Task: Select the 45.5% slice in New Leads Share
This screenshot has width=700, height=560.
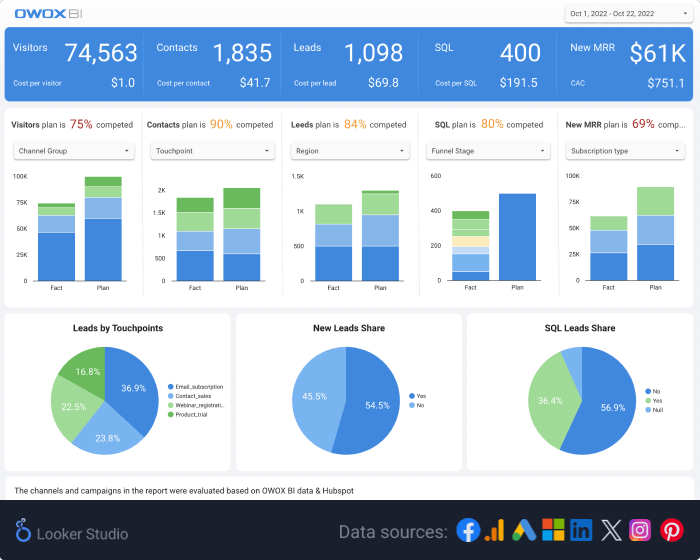Action: point(315,397)
